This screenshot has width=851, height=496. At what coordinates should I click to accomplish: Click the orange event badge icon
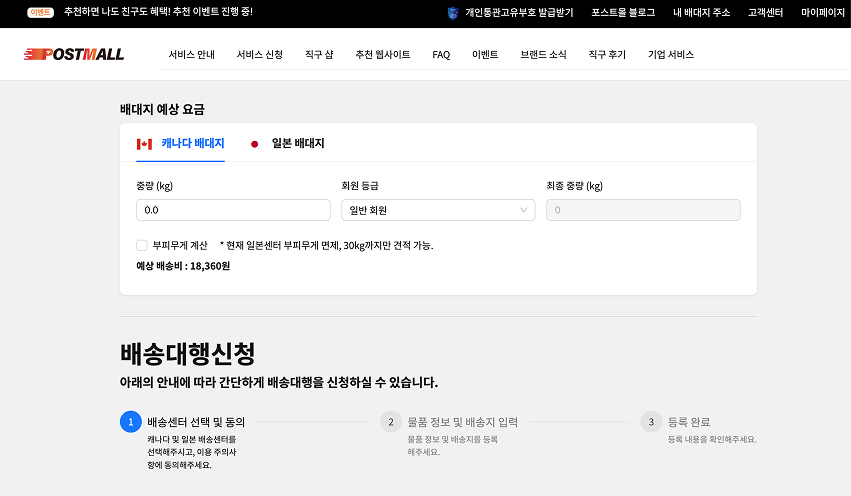pos(41,13)
